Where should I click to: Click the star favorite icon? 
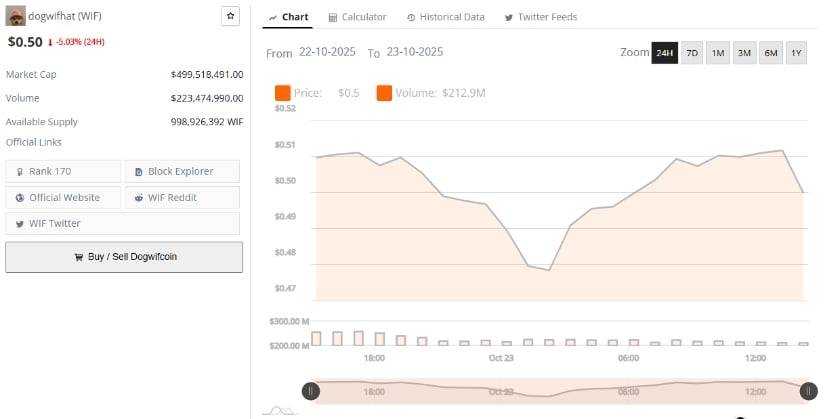[x=230, y=17]
